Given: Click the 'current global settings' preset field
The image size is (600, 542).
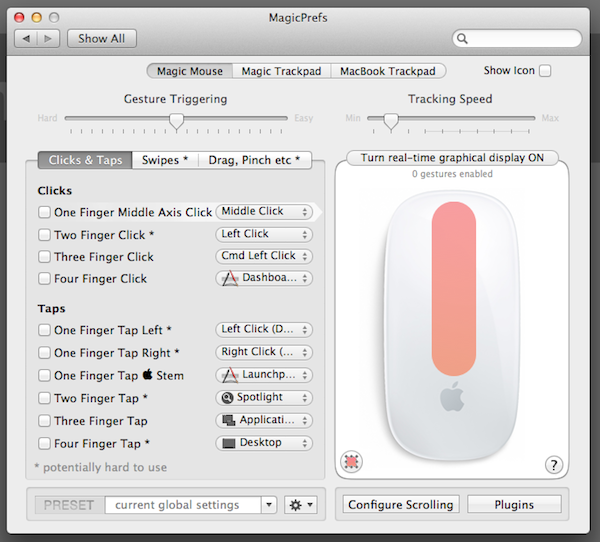Looking at the screenshot, I should [x=183, y=505].
